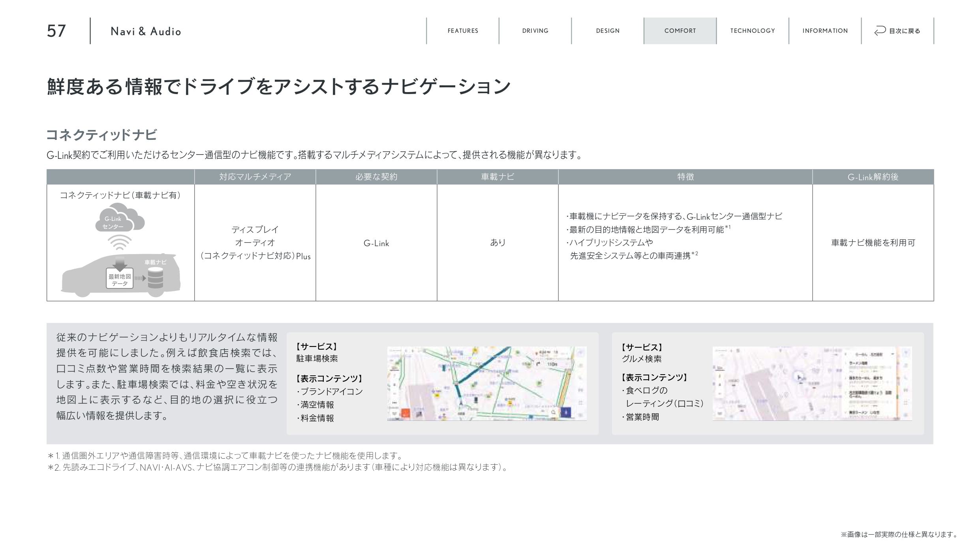This screenshot has height=552, width=980.
Task: Open the INFORMATION tab
Action: click(825, 31)
